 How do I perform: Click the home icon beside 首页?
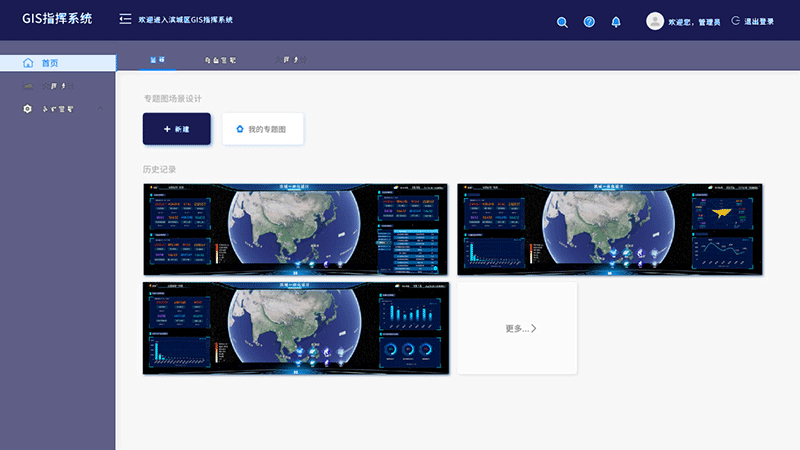[28, 63]
